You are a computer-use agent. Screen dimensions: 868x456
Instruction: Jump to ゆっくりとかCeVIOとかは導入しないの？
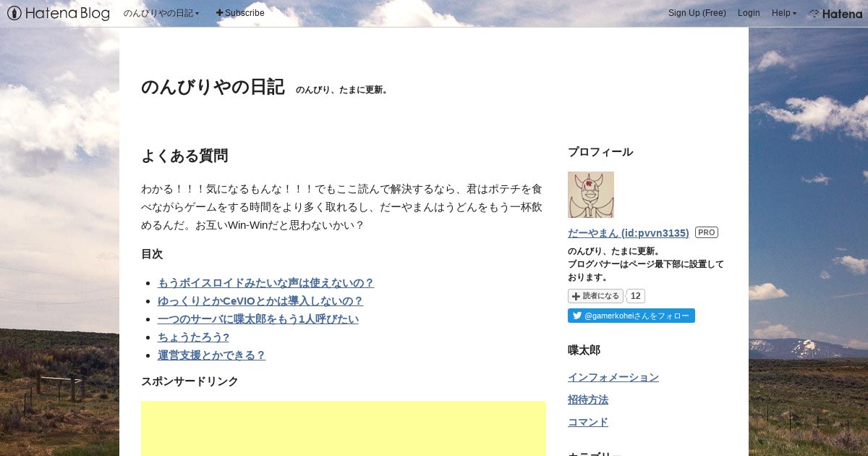pos(260,301)
